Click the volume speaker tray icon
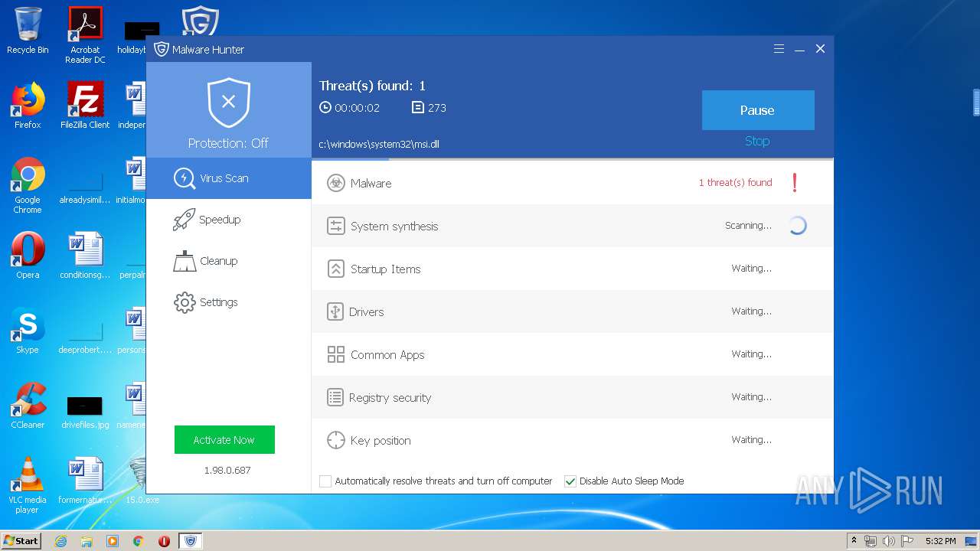This screenshot has height=551, width=980. click(888, 541)
